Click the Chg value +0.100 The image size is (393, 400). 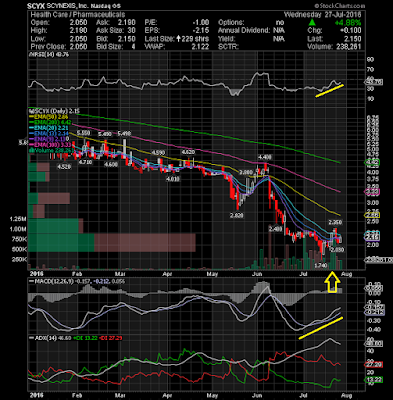(x=351, y=30)
